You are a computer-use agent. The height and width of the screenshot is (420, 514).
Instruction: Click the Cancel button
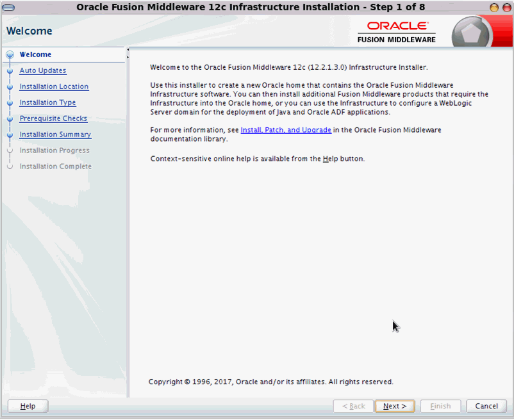tap(486, 407)
